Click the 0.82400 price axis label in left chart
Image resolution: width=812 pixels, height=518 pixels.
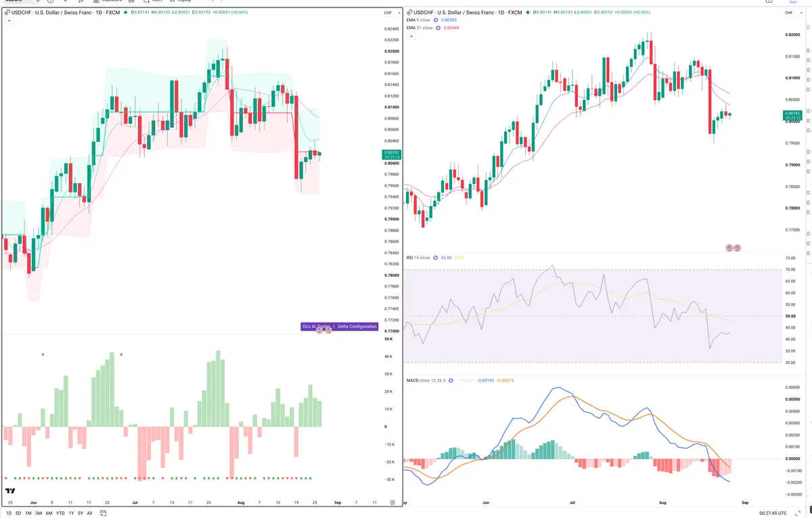[391, 29]
